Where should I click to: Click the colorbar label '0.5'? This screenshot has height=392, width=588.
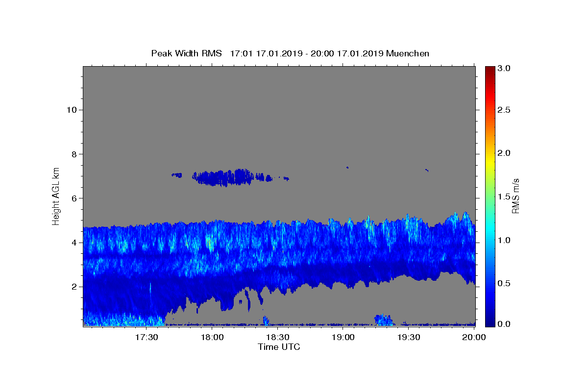click(505, 283)
